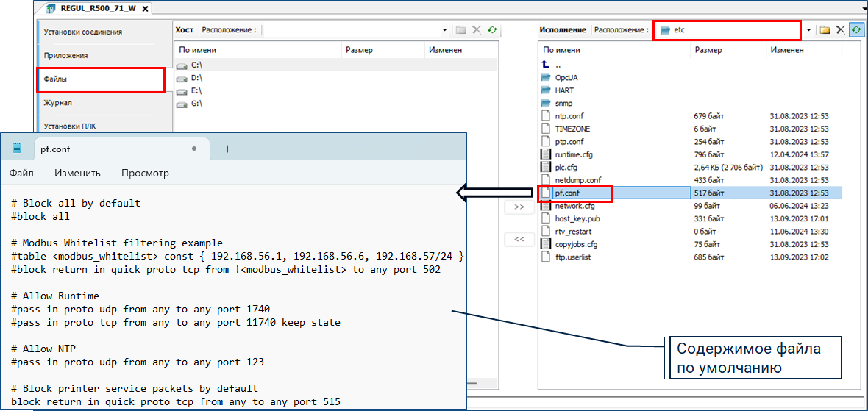Open the host location dropdown arrow
The image size is (868, 411).
[444, 30]
